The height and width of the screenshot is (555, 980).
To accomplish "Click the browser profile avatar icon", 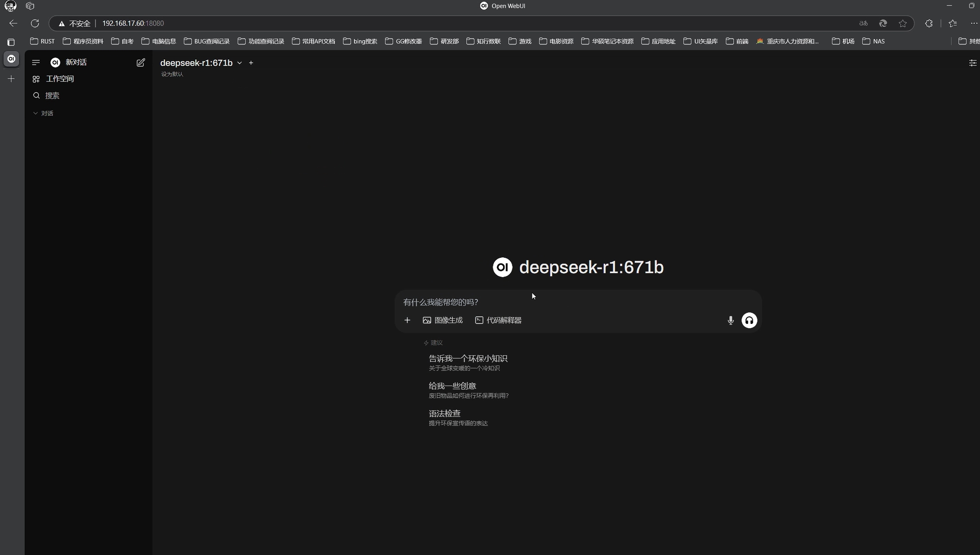I will (x=10, y=6).
